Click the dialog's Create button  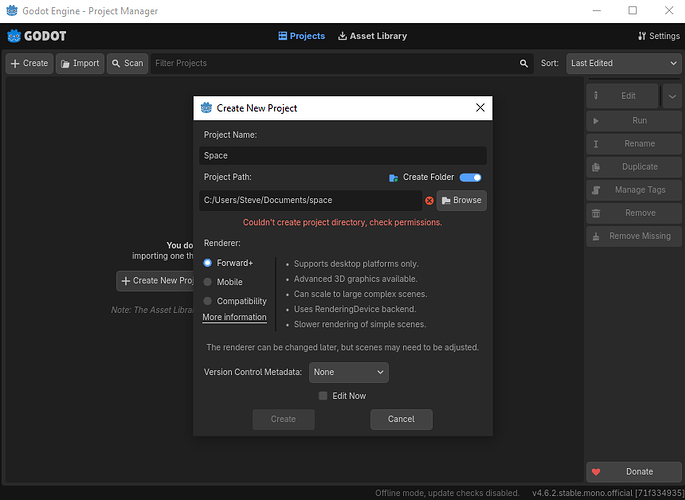point(284,419)
